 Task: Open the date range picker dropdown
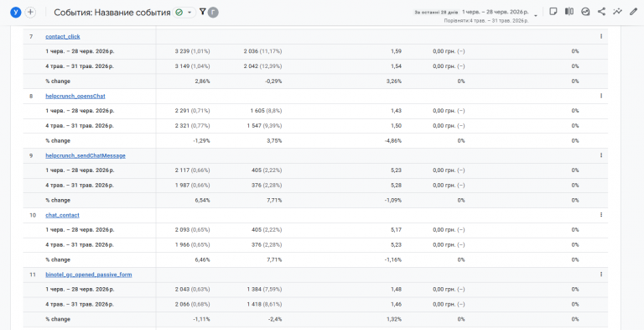coord(536,16)
